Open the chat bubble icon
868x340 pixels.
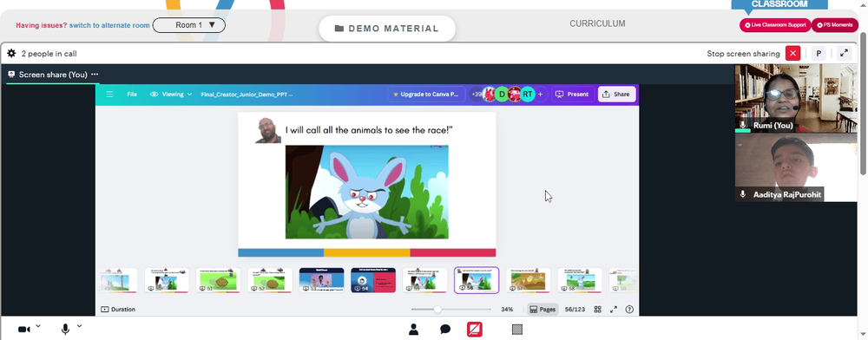(445, 330)
